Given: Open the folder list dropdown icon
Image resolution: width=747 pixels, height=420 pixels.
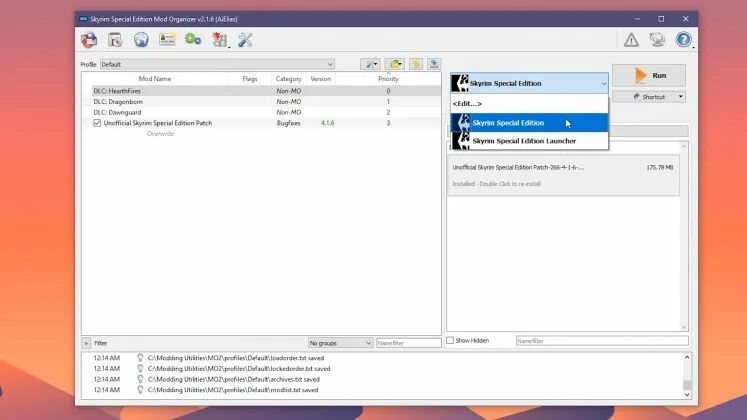Looking at the screenshot, I should tap(394, 64).
